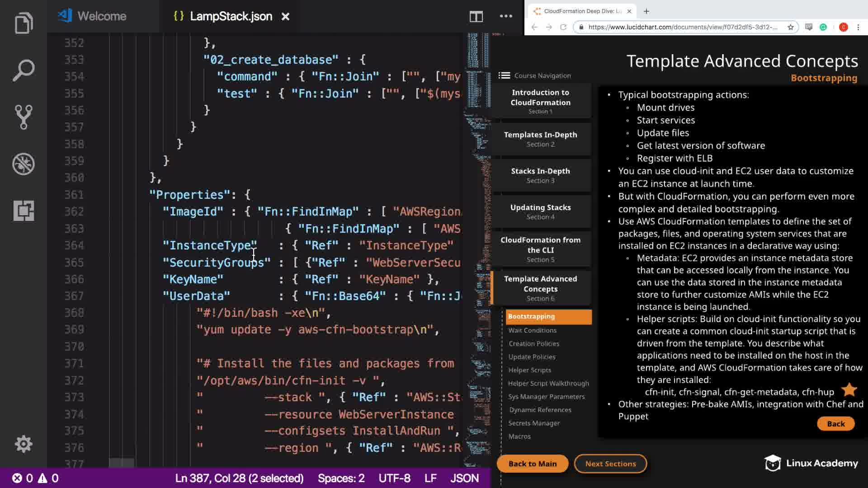
Task: Open the Extensions view icon
Action: pos(24,211)
